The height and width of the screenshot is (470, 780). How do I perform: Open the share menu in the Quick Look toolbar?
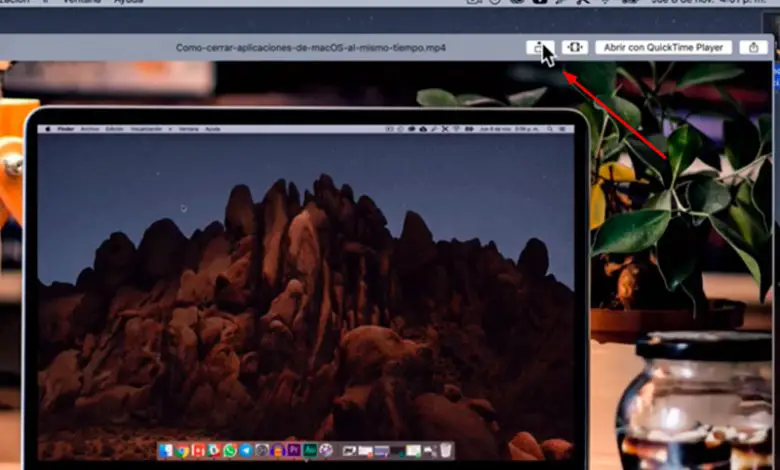pyautogui.click(x=753, y=47)
